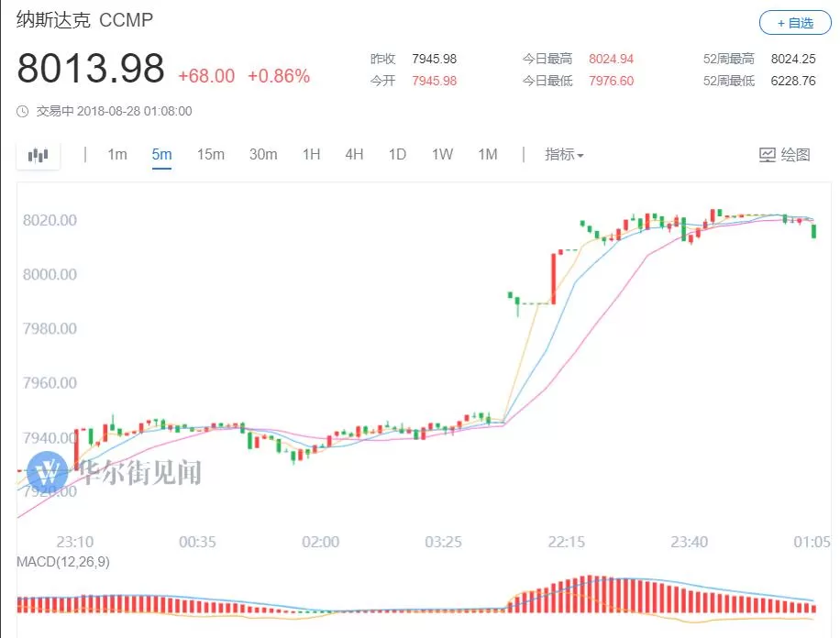This screenshot has height=638, width=840.
Task: Switch to the 15m interval
Action: 211,154
